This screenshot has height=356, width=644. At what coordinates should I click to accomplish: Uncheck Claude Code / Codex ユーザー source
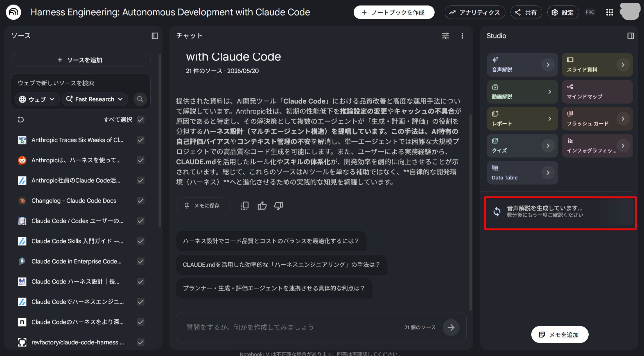click(141, 221)
